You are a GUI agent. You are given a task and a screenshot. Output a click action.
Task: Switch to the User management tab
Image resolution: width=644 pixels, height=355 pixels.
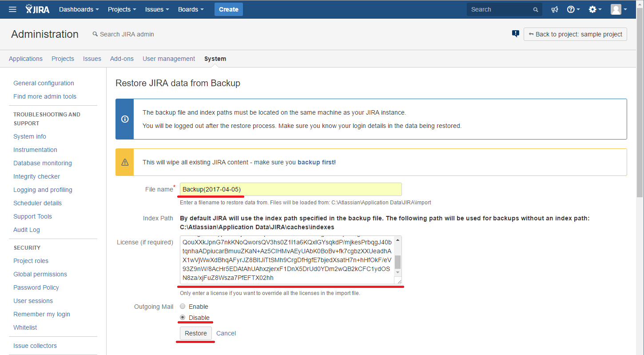coord(169,59)
